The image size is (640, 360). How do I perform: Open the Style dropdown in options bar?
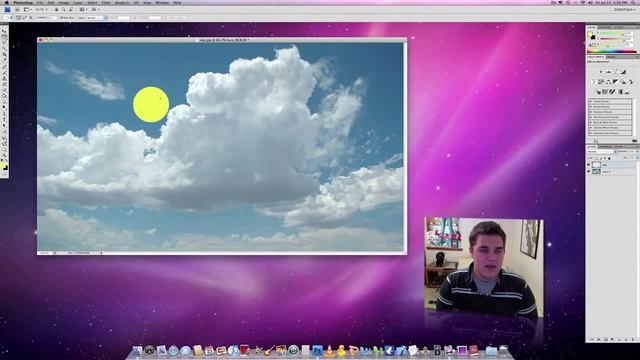[97, 18]
